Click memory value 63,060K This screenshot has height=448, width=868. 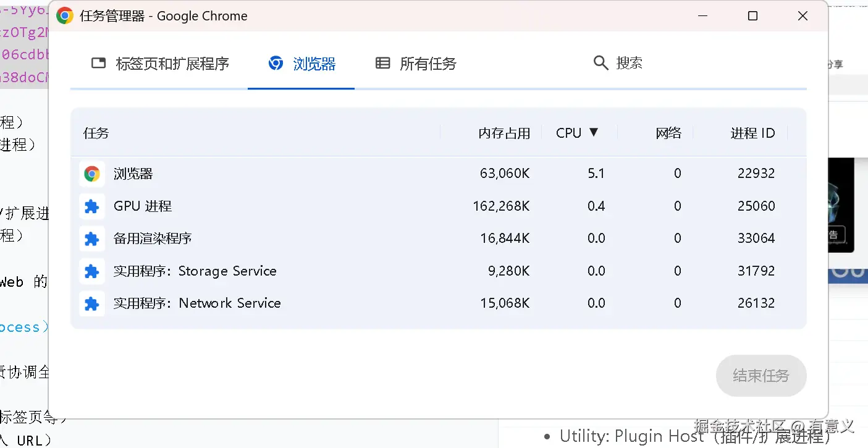pos(505,174)
